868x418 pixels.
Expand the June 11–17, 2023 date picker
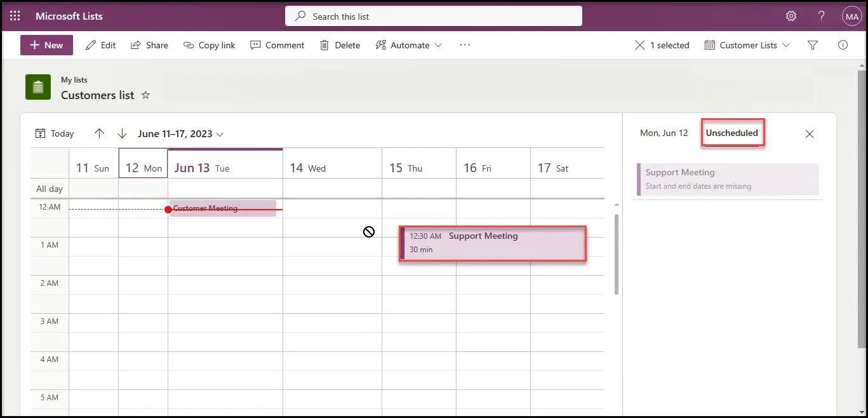tap(181, 134)
